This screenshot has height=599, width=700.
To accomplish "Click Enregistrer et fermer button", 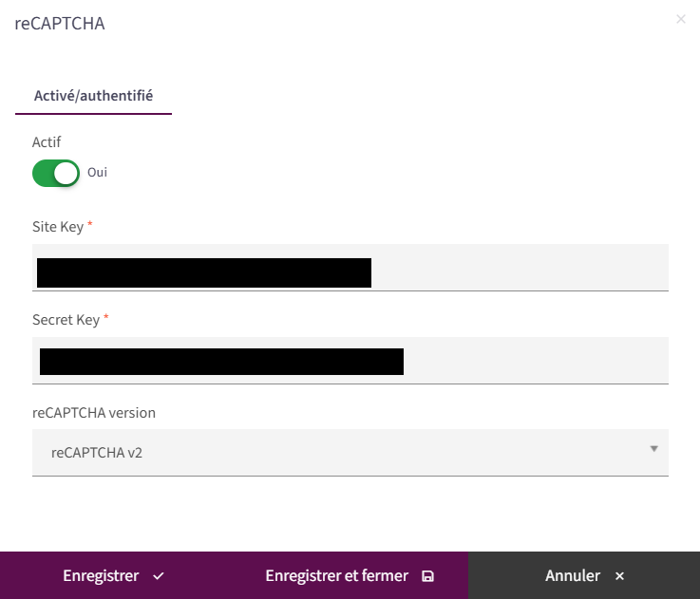I will pos(349,575).
